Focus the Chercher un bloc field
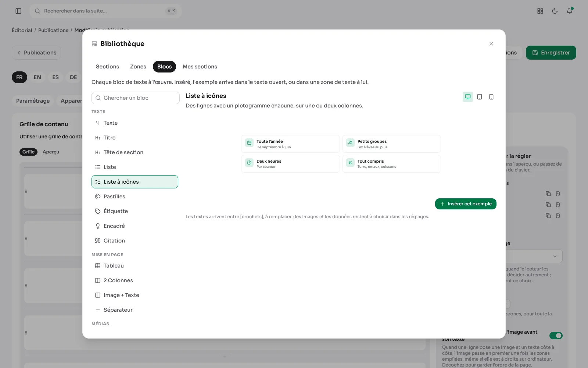The image size is (588, 368). tap(136, 98)
